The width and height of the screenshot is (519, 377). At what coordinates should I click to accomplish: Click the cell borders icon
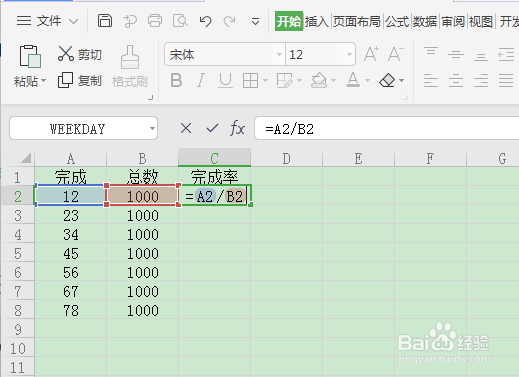[250, 80]
